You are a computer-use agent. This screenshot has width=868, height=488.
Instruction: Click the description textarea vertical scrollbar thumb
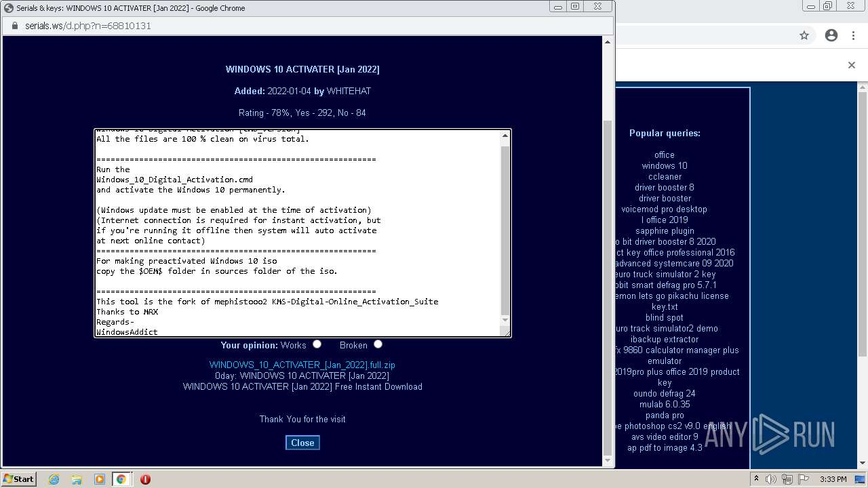click(x=505, y=229)
